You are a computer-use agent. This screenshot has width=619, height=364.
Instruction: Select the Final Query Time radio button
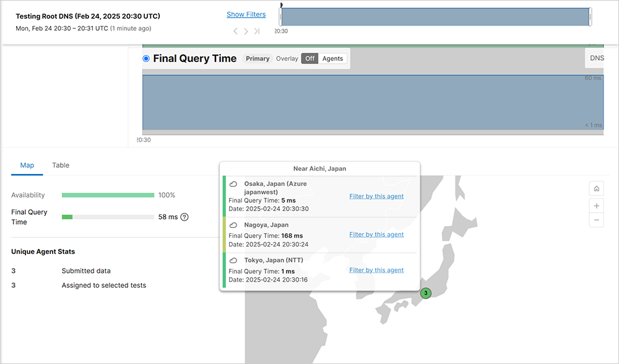pos(146,59)
